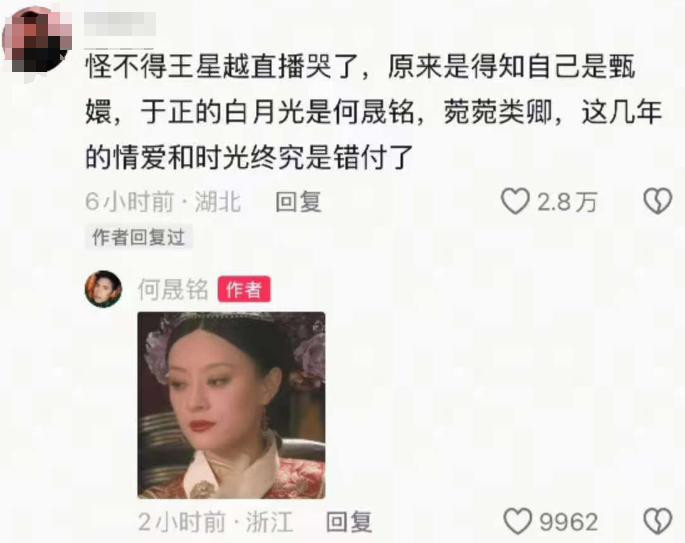Tap the 9962 like count
Screen dimensions: 685x543
(x=568, y=522)
